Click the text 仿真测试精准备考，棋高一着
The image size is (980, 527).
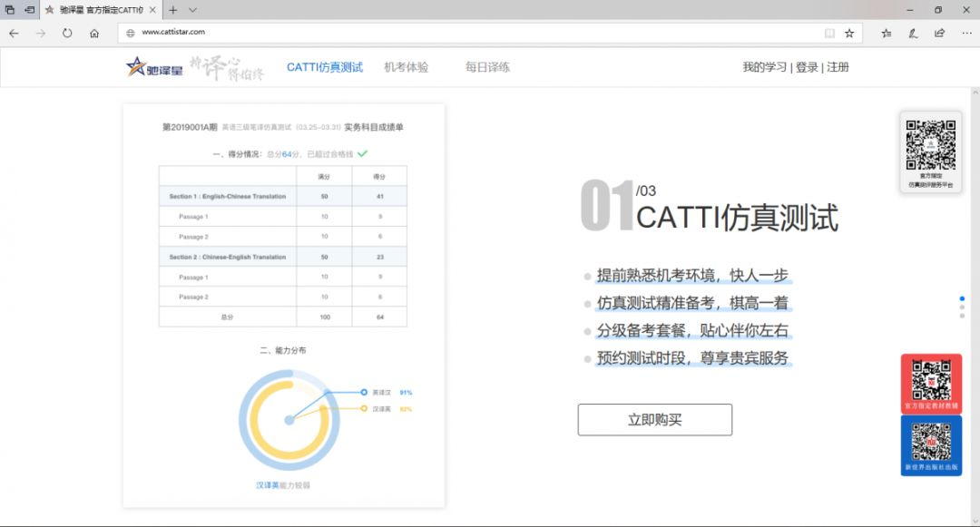click(x=692, y=303)
